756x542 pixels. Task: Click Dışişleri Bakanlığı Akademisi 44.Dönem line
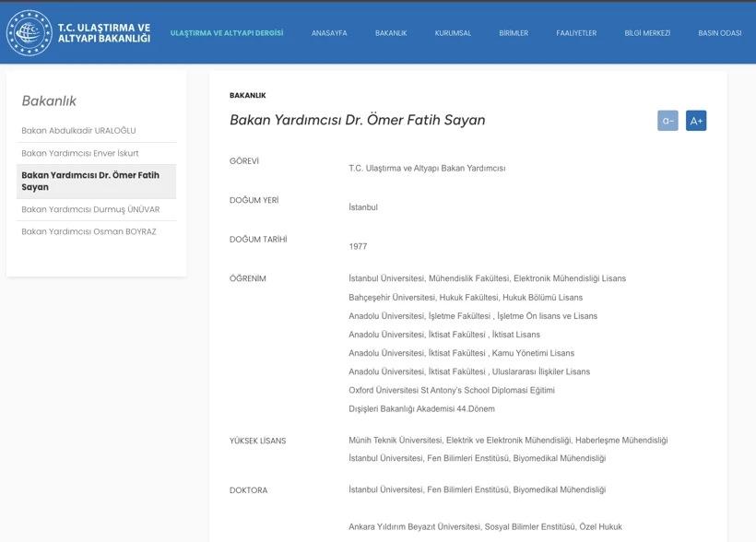(422, 409)
